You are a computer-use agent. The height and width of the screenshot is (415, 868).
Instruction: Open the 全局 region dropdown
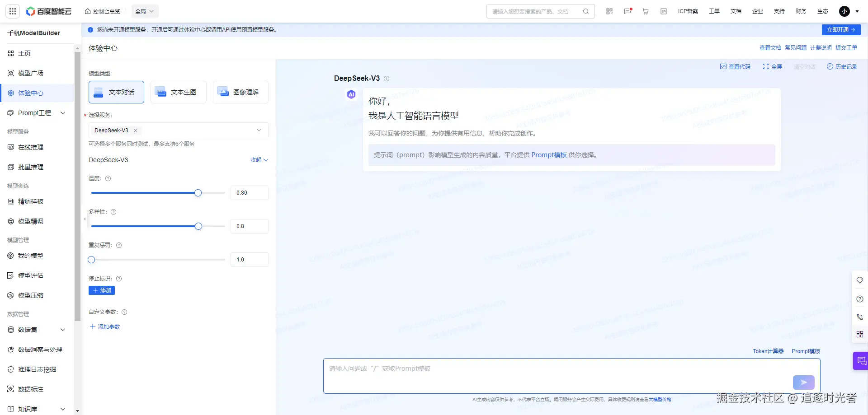coord(145,11)
